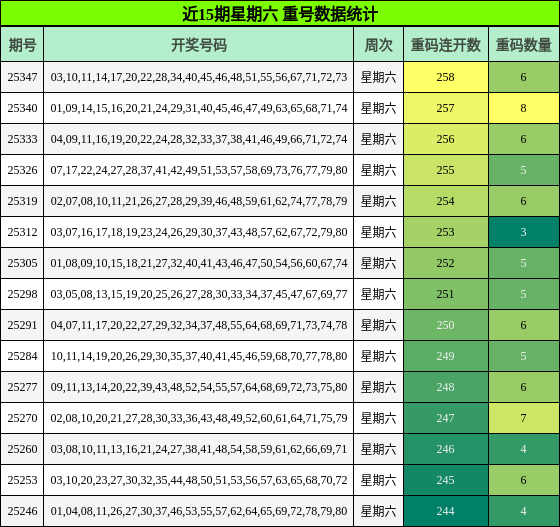Click 星期六 in row 25246
Viewport: 560px width, 527px height.
(x=379, y=511)
